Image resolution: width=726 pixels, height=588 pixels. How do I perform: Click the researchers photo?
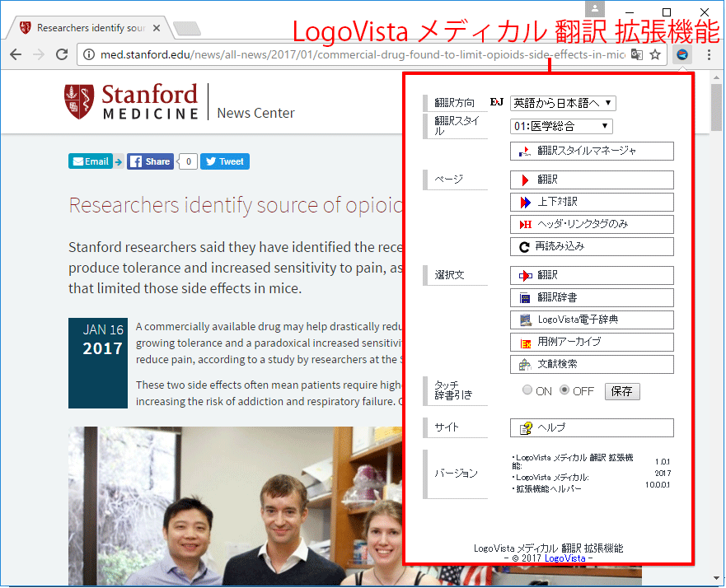coord(237,506)
